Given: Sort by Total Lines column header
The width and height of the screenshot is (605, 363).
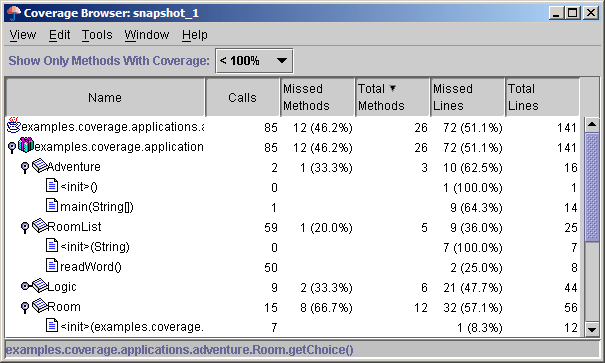Looking at the screenshot, I should pos(542,97).
